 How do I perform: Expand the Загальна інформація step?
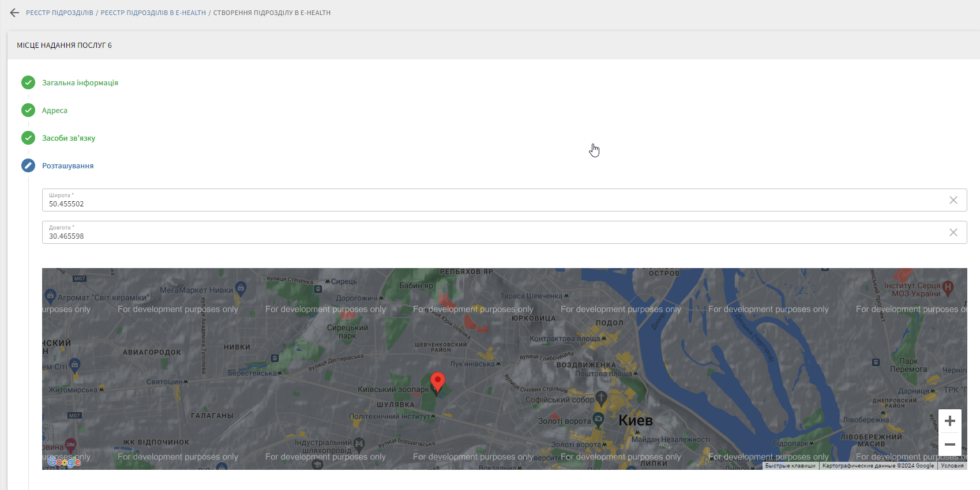tap(80, 82)
